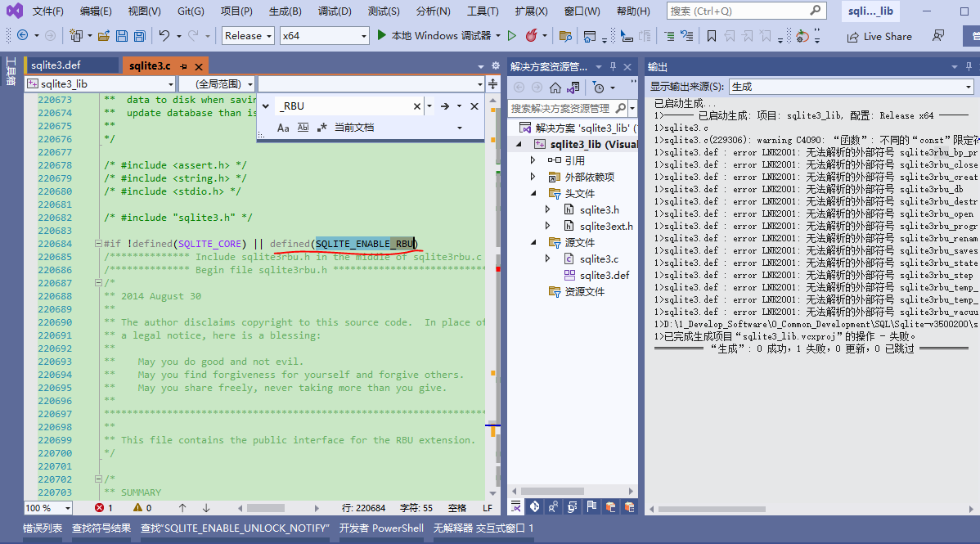Open the 100 % zoom level dropdown

pyautogui.click(x=48, y=508)
